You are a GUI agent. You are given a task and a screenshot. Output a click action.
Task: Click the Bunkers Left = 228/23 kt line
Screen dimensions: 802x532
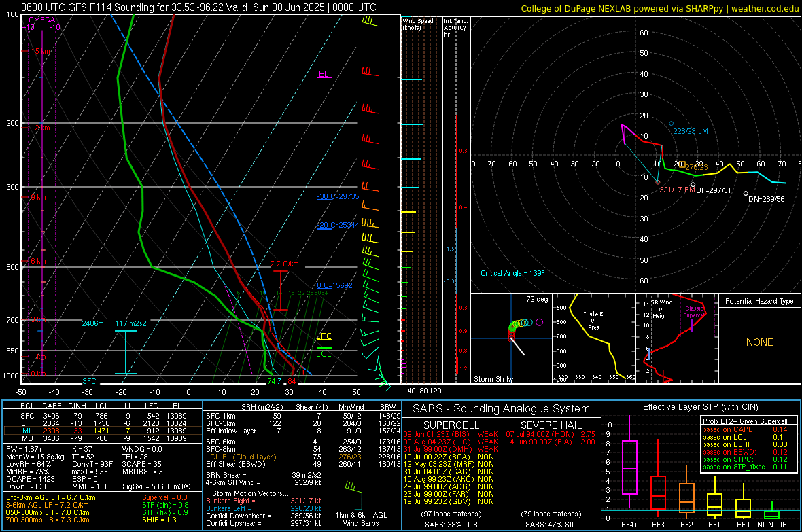tap(264, 508)
